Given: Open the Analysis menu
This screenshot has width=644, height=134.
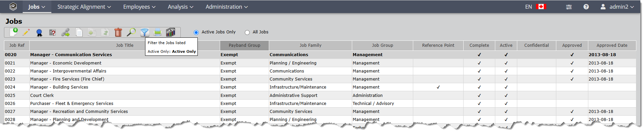Looking at the screenshot, I should pos(180,7).
